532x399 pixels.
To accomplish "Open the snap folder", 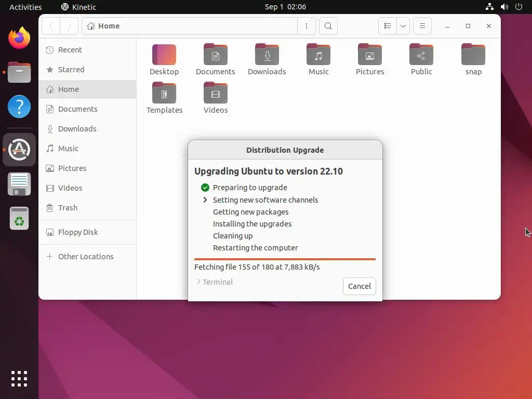I will [473, 60].
